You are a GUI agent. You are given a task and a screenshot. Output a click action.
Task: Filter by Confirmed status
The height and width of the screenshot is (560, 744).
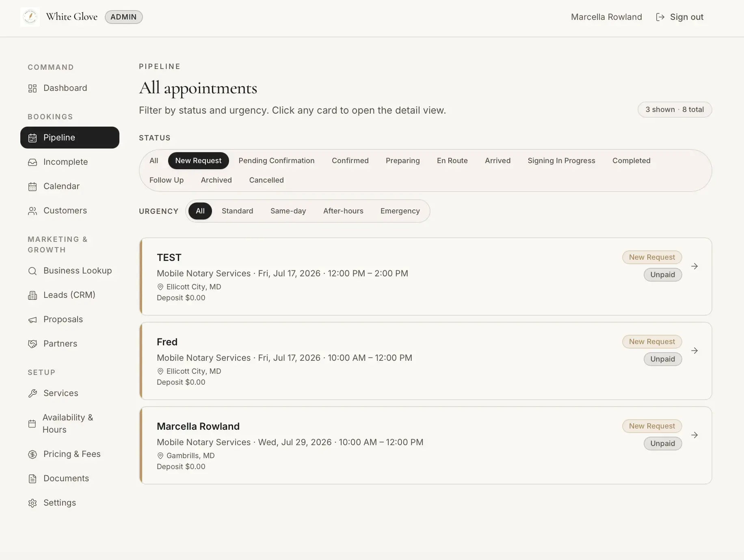350,161
